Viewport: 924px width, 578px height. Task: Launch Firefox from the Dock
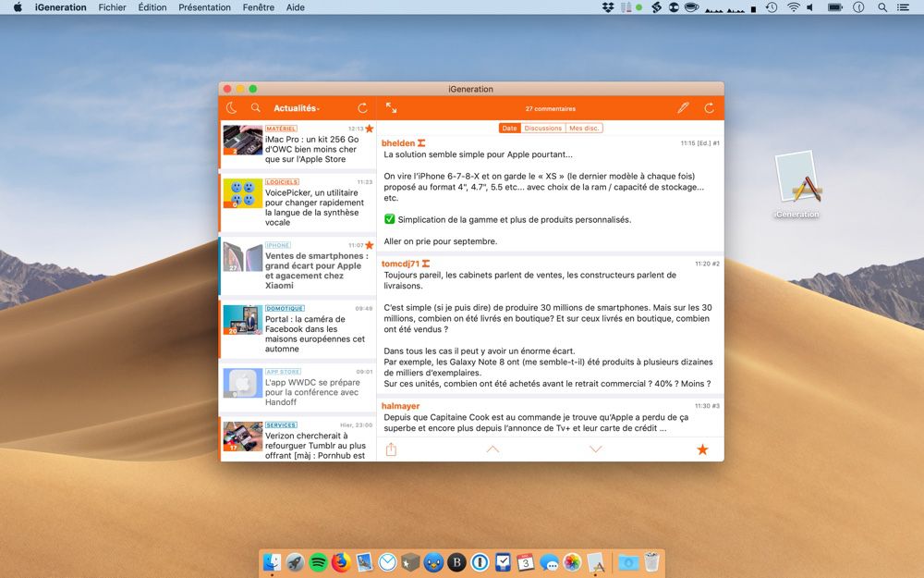coord(341,562)
